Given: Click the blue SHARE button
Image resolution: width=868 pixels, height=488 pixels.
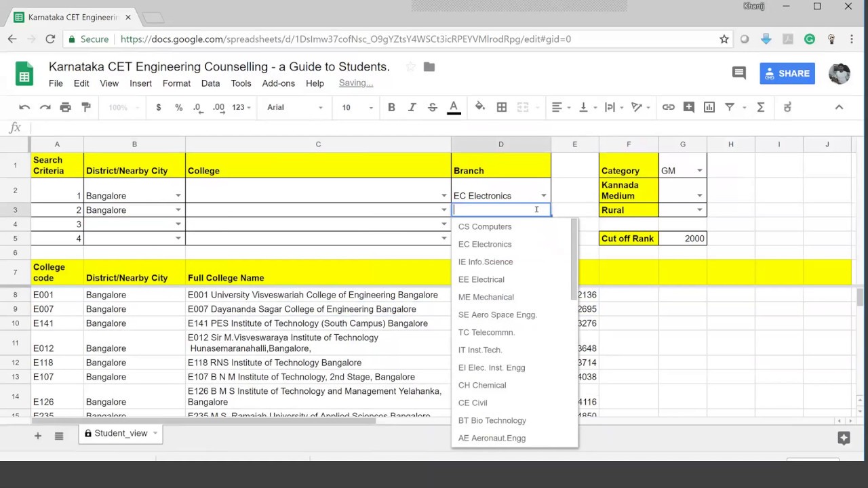Looking at the screenshot, I should click(x=787, y=73).
